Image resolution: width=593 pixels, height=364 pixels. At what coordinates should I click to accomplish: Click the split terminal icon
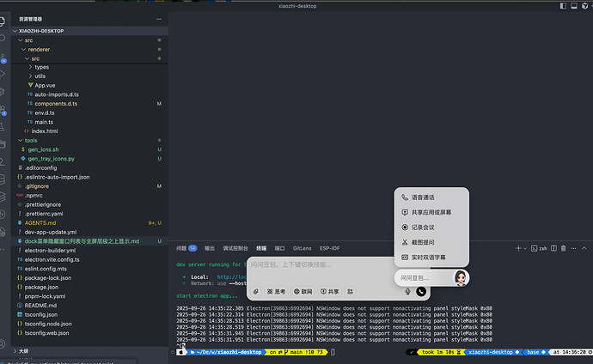click(553, 248)
